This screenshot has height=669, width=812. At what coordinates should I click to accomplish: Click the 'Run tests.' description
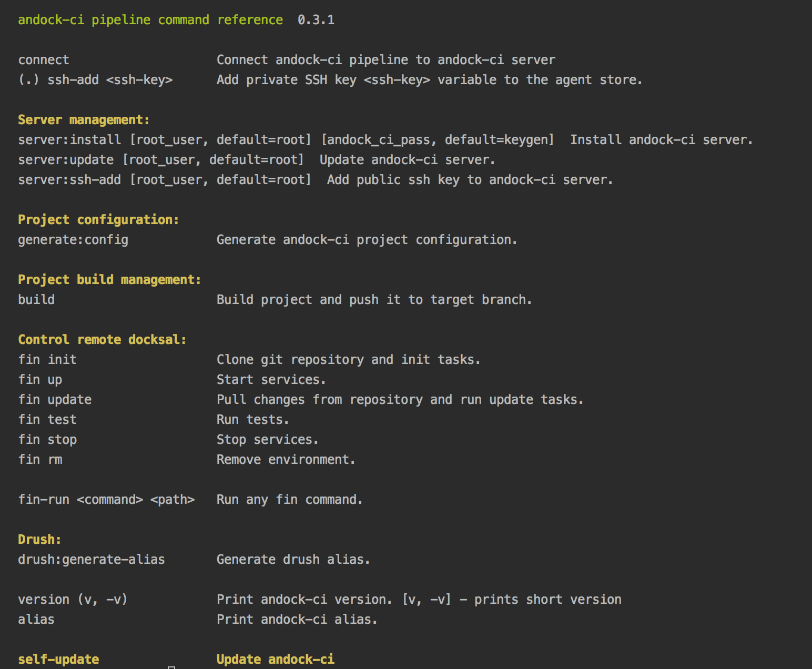tap(253, 420)
